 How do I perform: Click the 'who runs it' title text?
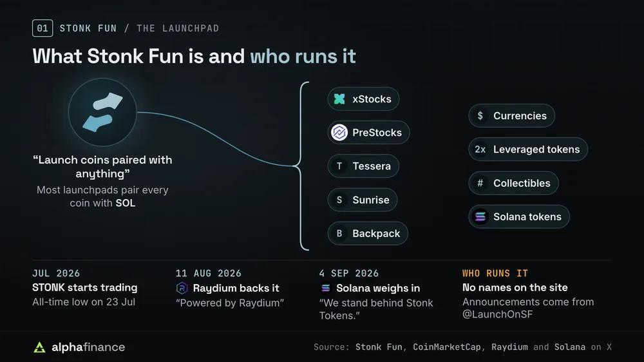tap(303, 56)
